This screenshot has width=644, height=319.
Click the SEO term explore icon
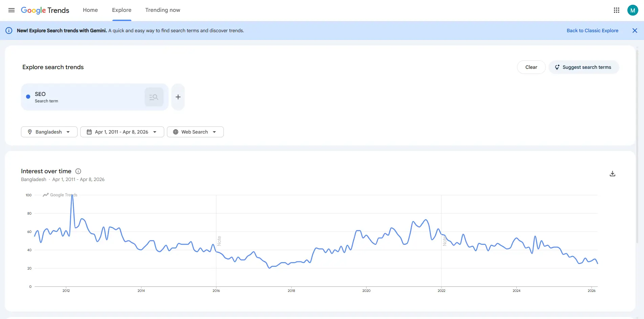(x=154, y=97)
